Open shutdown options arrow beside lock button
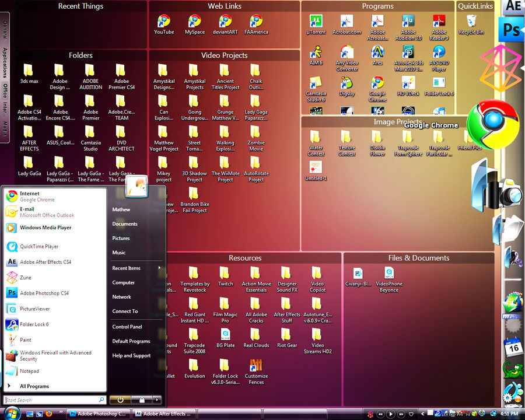The image size is (525, 420). coord(157,400)
